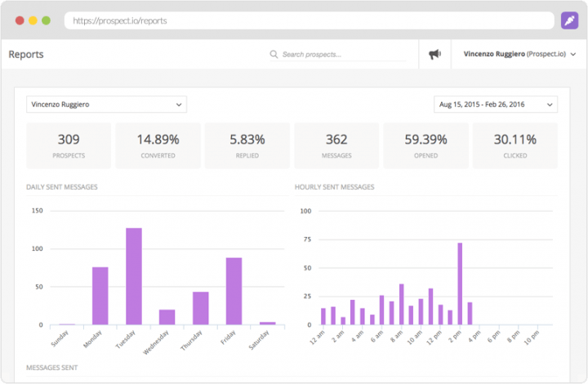Click the red window close dot
The height and width of the screenshot is (384, 588).
20,20
